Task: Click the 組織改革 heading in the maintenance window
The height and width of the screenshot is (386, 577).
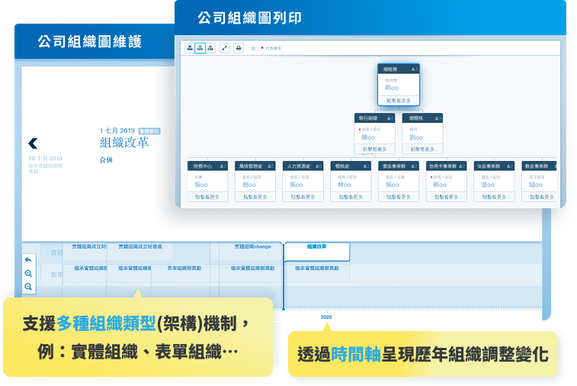Action: 124,142
